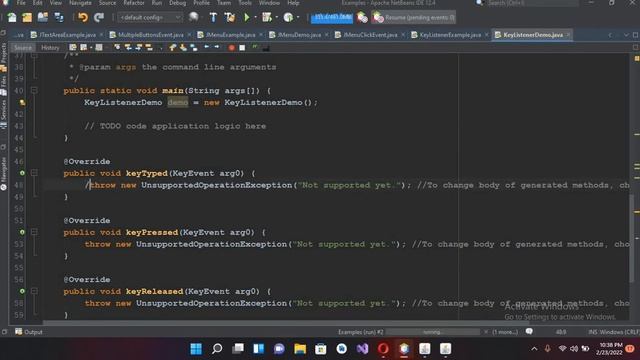Open the default config dropdown
640x360 pixels.
click(x=150, y=18)
